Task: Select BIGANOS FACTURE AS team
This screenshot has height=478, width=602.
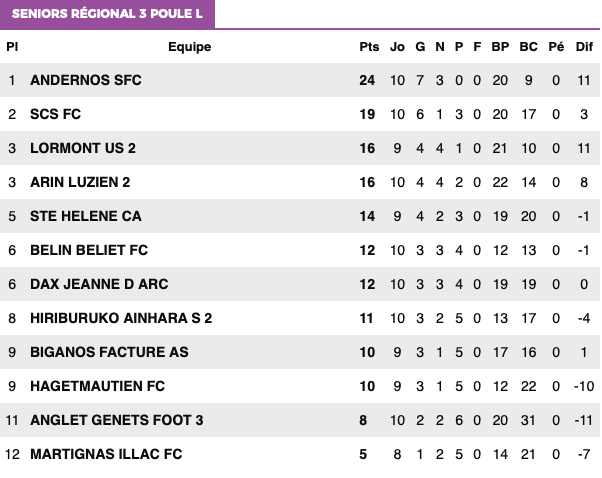Action: pyautogui.click(x=109, y=352)
